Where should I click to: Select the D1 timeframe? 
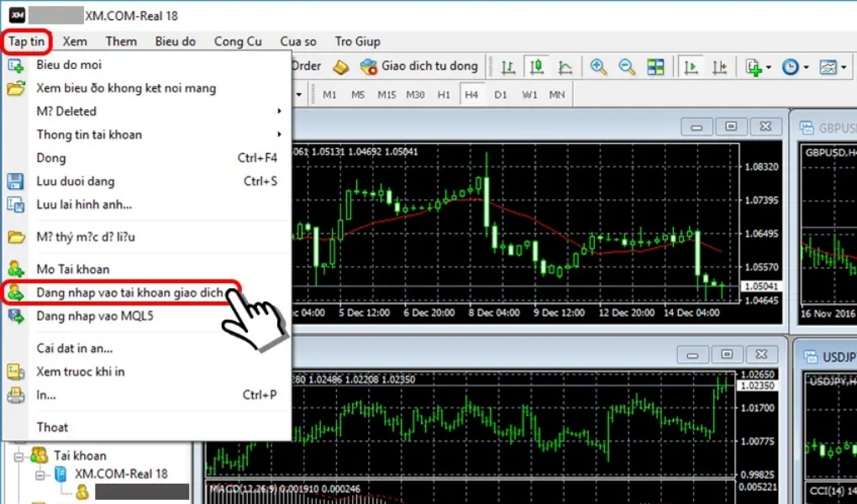[x=501, y=95]
